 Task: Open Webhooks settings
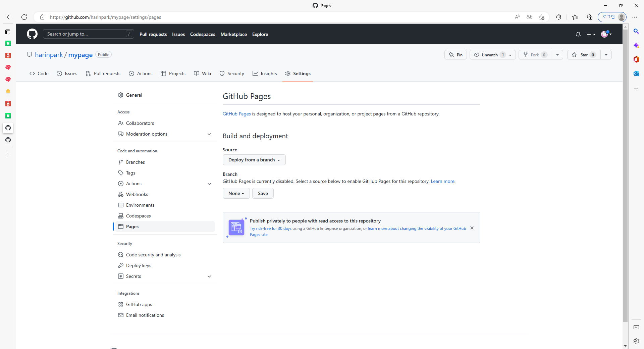click(x=165, y=194)
